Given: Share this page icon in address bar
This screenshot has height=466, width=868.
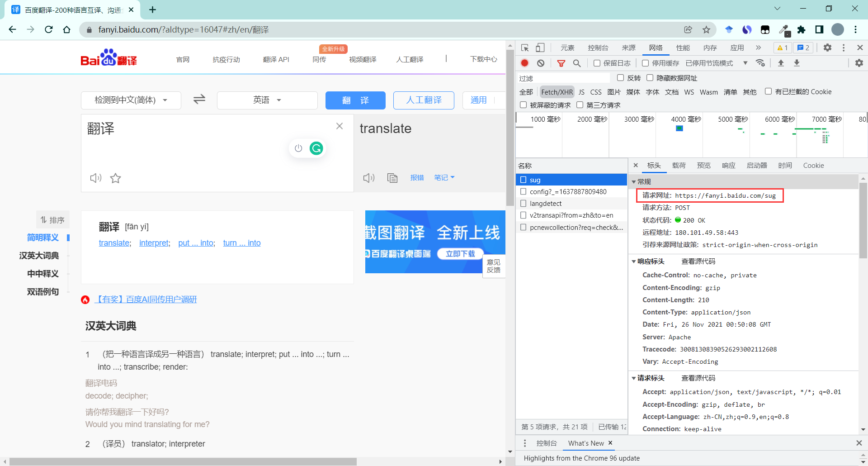Looking at the screenshot, I should tap(688, 30).
